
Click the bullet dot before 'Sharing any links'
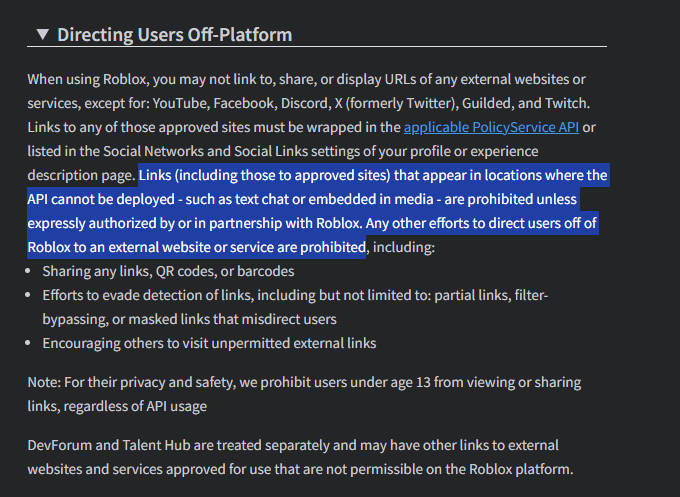point(28,271)
